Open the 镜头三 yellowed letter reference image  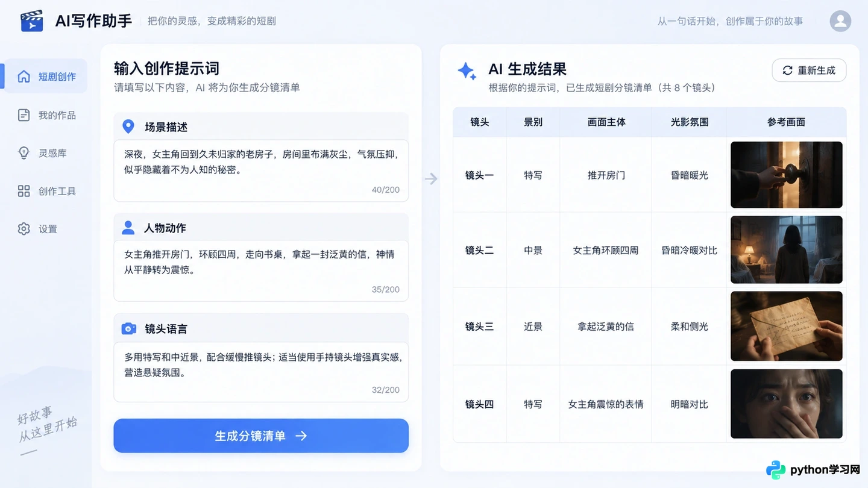pyautogui.click(x=786, y=326)
